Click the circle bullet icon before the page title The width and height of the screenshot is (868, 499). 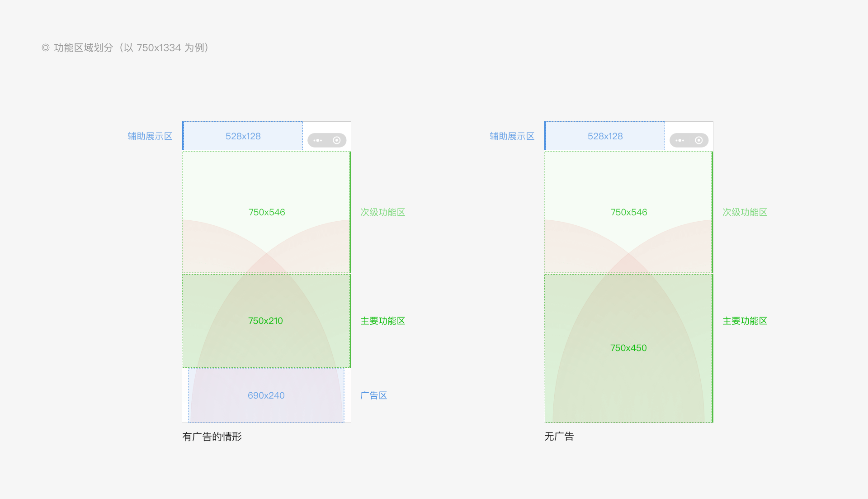pyautogui.click(x=46, y=48)
